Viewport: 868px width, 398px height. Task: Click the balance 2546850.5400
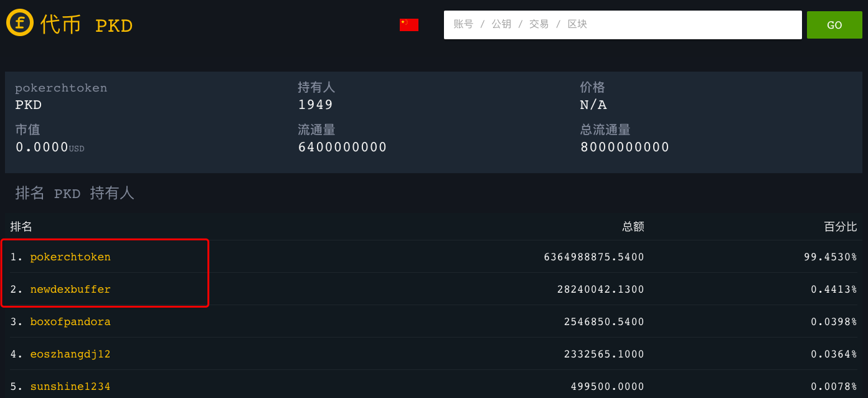tap(604, 321)
